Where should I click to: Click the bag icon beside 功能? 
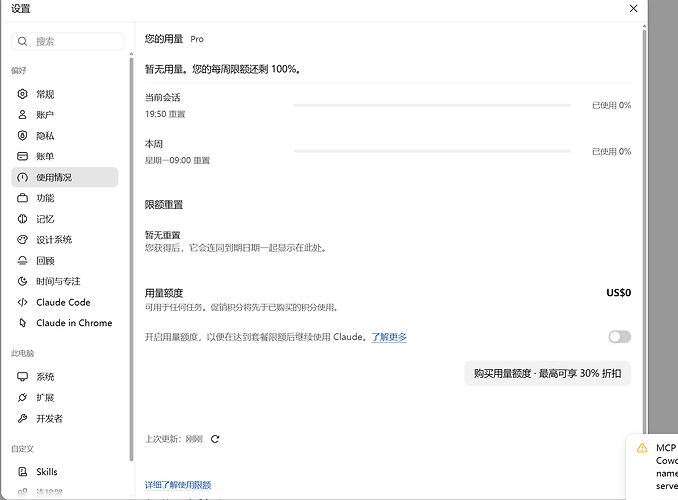click(x=22, y=198)
